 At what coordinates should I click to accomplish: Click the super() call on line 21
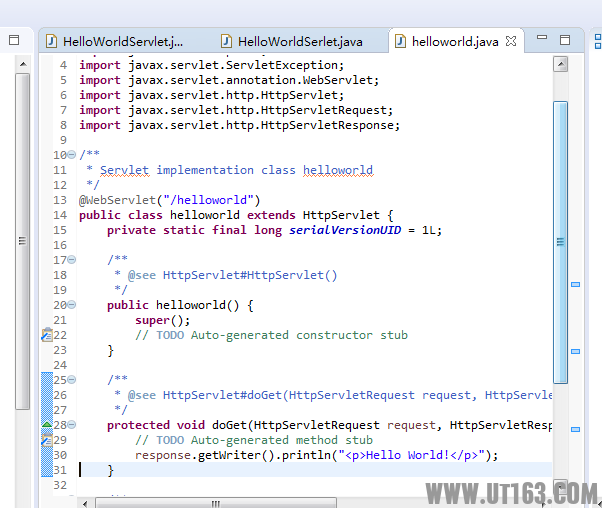(x=162, y=320)
